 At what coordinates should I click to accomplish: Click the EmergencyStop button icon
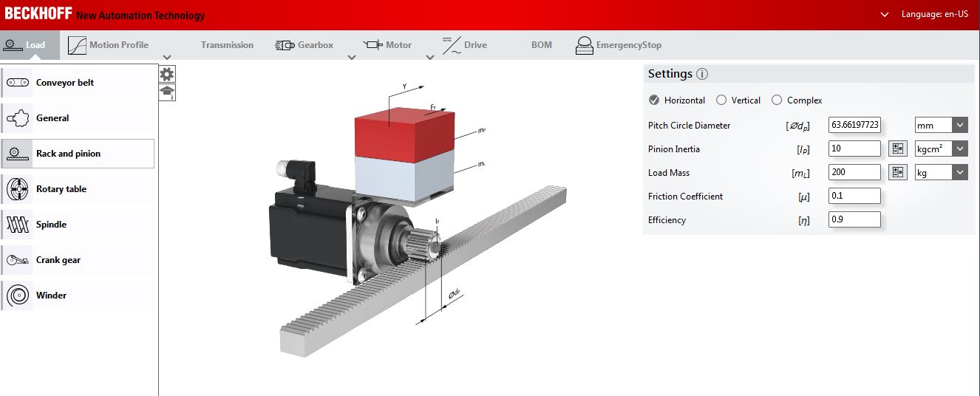point(585,45)
